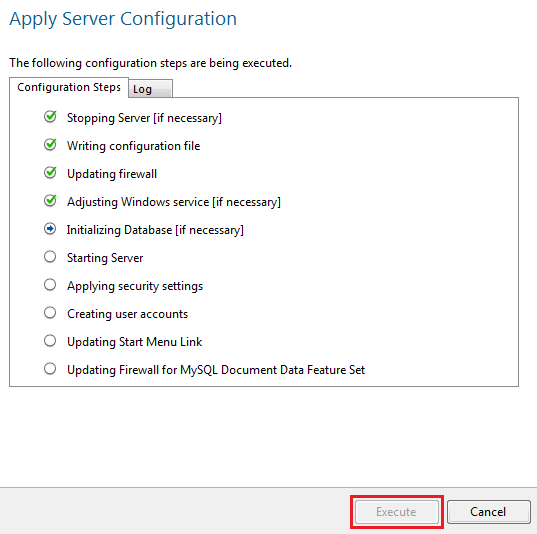Click the Starting Server step label

[105, 258]
